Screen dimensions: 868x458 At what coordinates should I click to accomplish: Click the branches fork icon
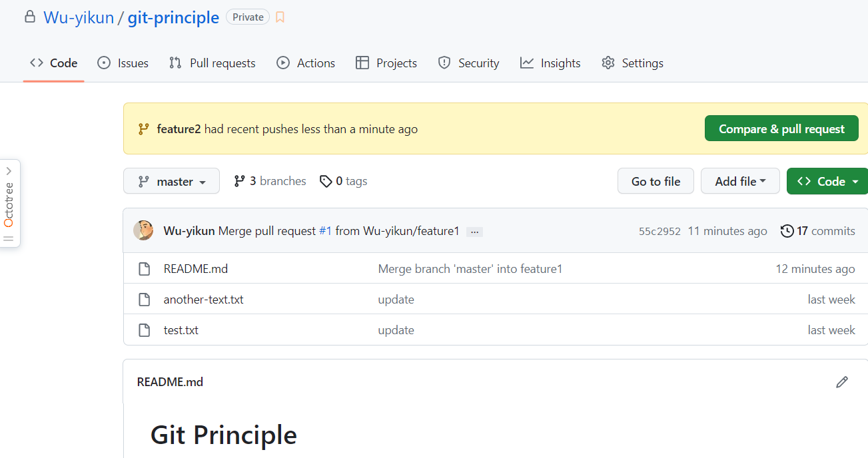coord(240,181)
